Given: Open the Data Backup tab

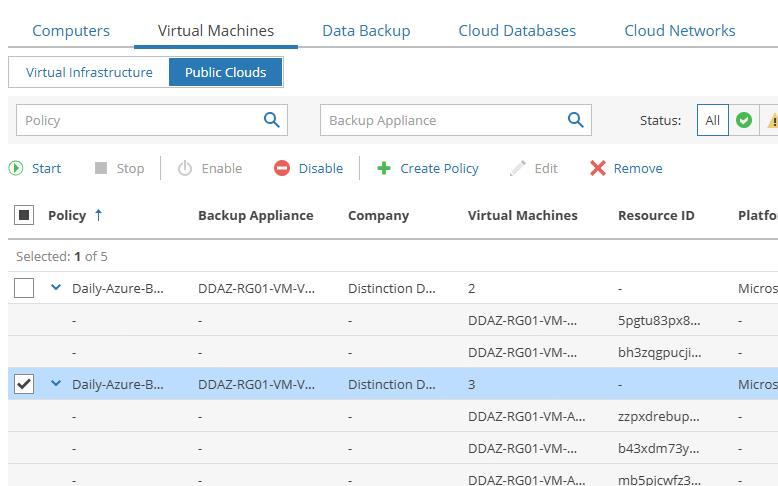Looking at the screenshot, I should [x=366, y=31].
